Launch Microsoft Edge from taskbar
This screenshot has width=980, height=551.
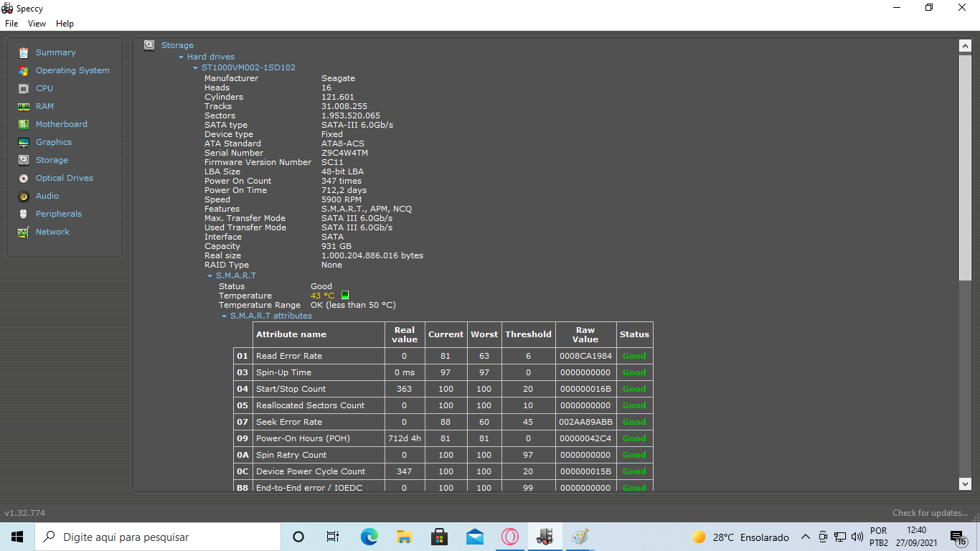[x=369, y=537]
